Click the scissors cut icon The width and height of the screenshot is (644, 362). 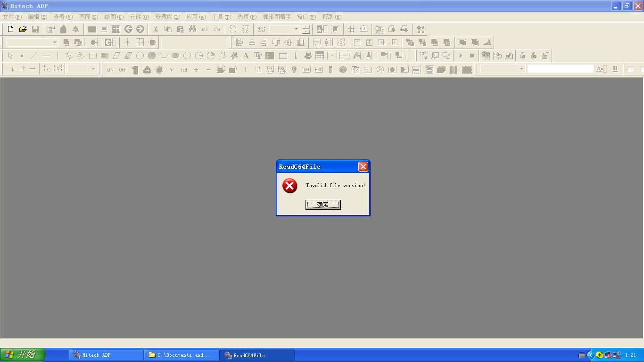[156, 29]
